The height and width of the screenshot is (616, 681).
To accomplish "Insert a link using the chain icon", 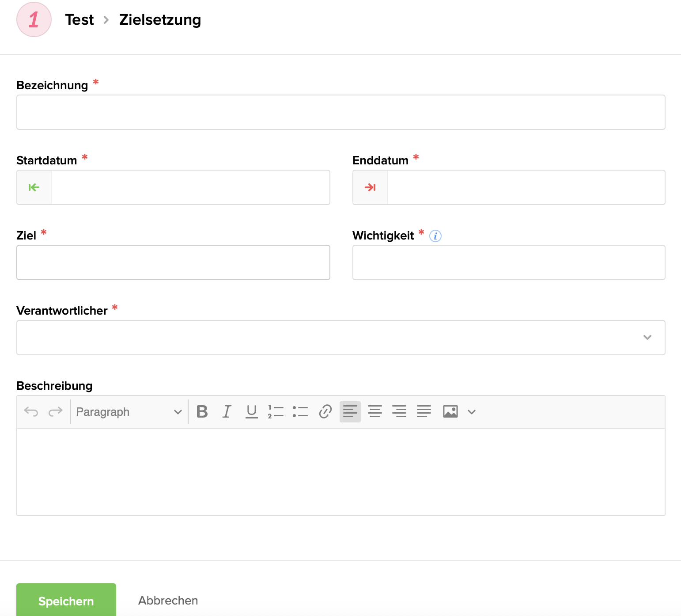I will tap(325, 411).
